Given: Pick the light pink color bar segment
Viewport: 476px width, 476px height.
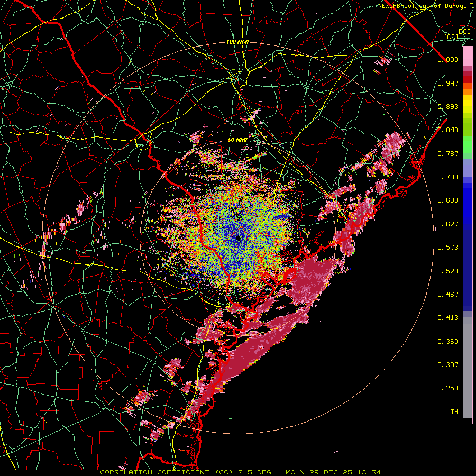Looking at the screenshot, I should (467, 56).
